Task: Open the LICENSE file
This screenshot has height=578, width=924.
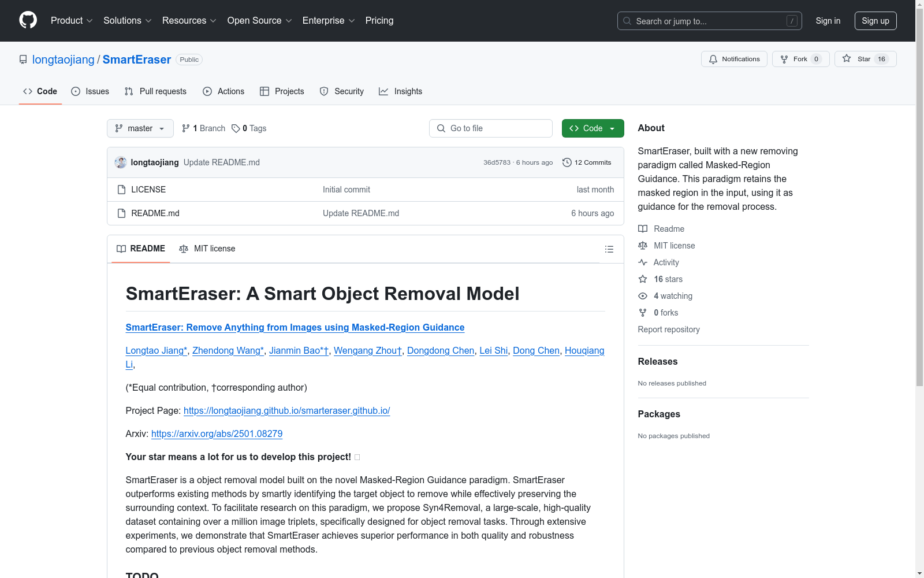Action: (148, 190)
